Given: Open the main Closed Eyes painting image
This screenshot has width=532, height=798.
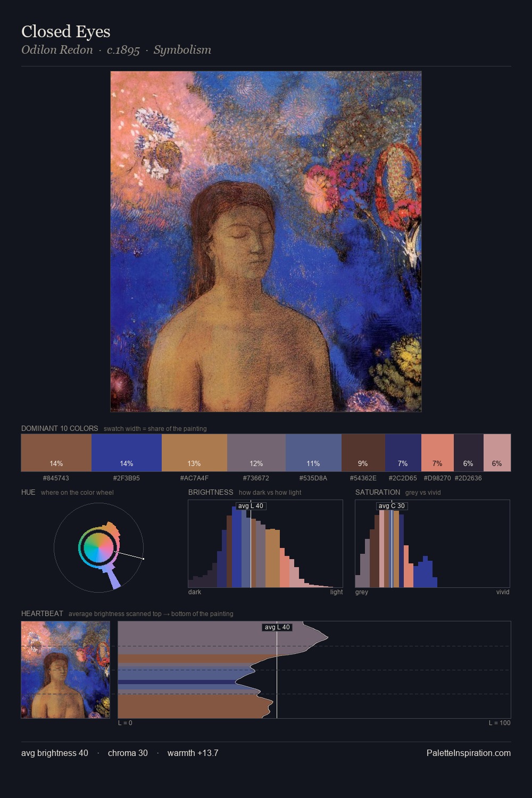Looking at the screenshot, I should click(x=266, y=242).
